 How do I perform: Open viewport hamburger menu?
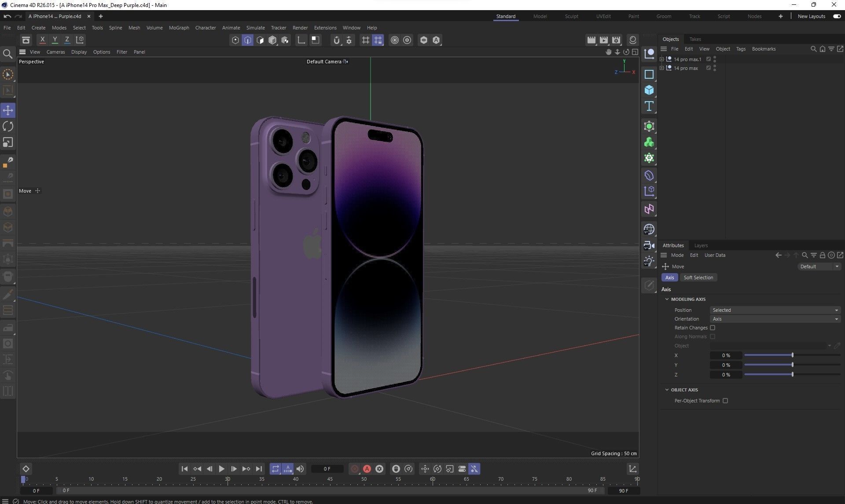[22, 52]
